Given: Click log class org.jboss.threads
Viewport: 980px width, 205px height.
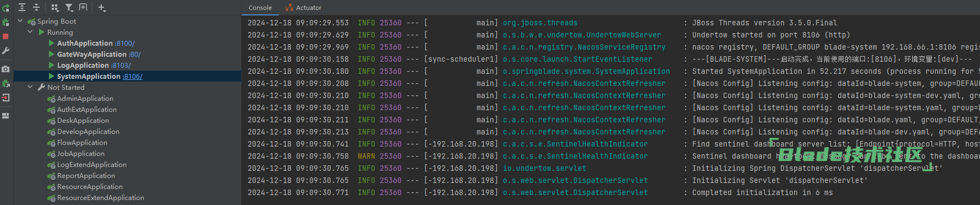Looking at the screenshot, I should coord(540,23).
